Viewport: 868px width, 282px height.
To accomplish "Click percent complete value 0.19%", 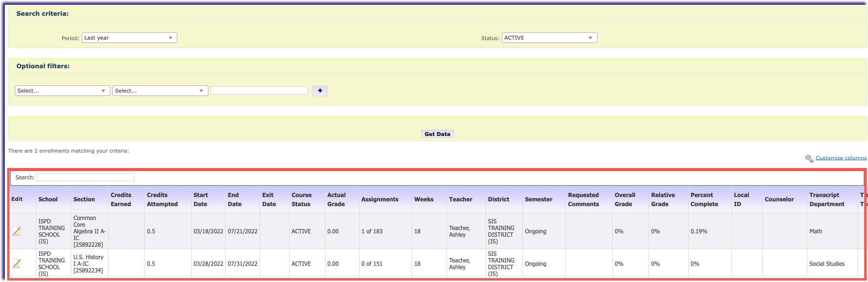I will coord(699,231).
